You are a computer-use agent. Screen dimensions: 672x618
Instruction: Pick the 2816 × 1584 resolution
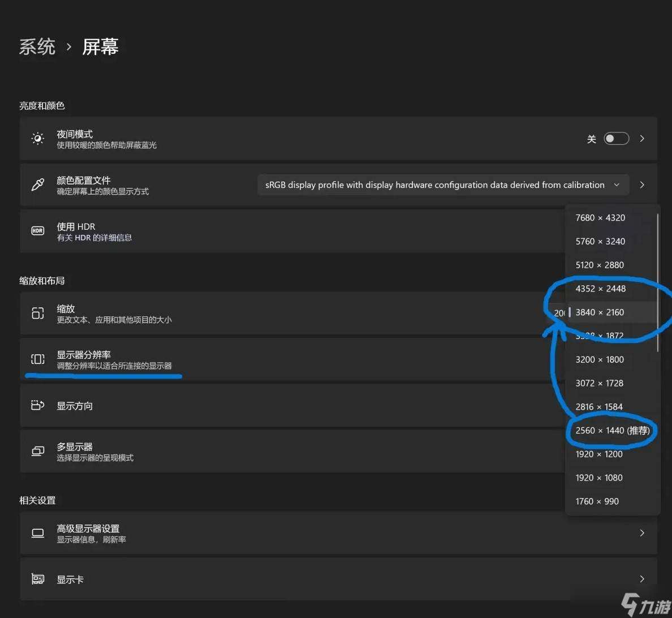coord(598,406)
